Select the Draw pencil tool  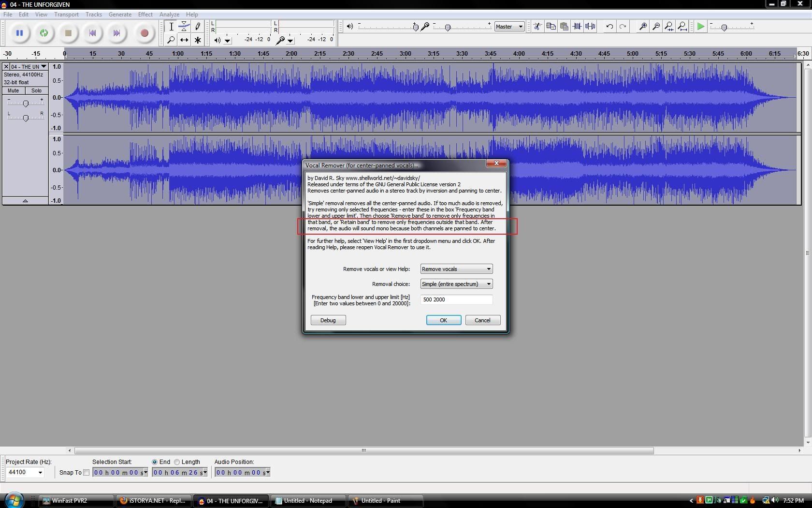point(197,27)
